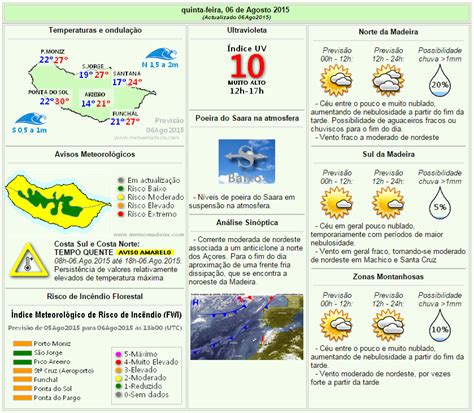Click the Índice Meteorológico de Risco de Incêndio title
Viewport: 474px width, 413px height.
[96, 315]
